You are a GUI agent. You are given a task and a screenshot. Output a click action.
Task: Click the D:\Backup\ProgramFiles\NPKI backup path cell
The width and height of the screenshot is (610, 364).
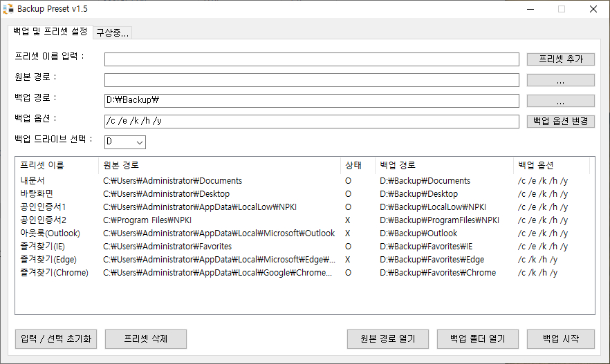[440, 220]
